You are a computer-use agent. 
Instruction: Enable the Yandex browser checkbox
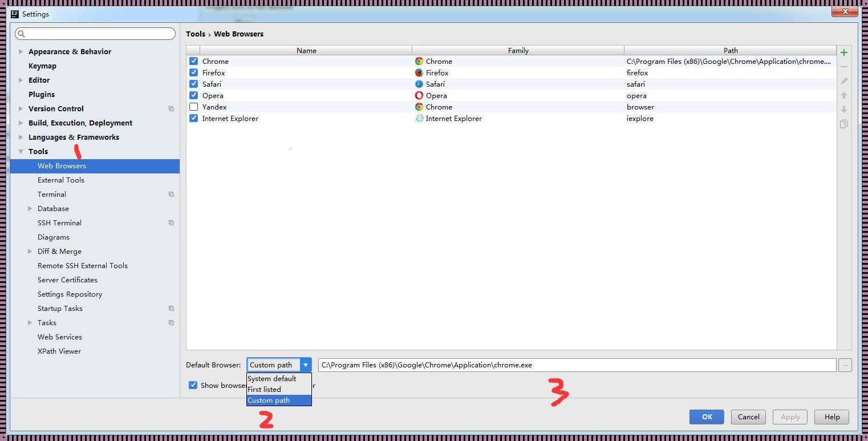[194, 107]
